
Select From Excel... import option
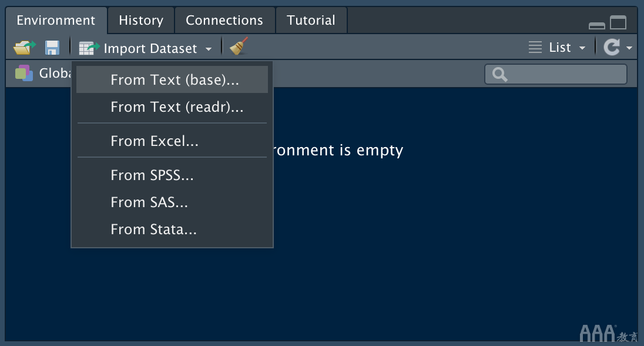(155, 141)
